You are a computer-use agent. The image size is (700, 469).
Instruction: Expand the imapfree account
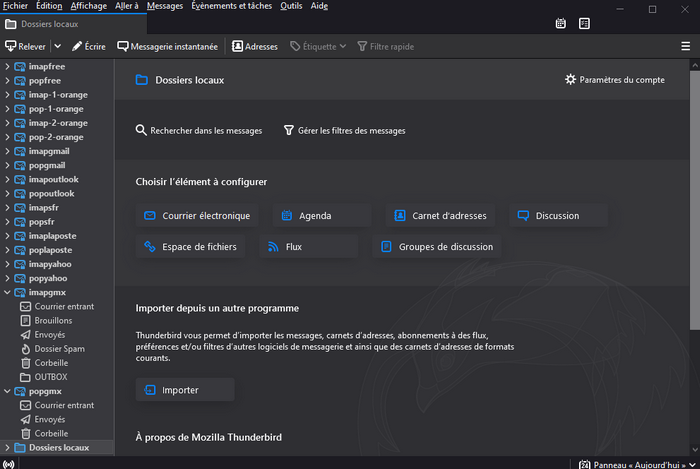(7, 66)
